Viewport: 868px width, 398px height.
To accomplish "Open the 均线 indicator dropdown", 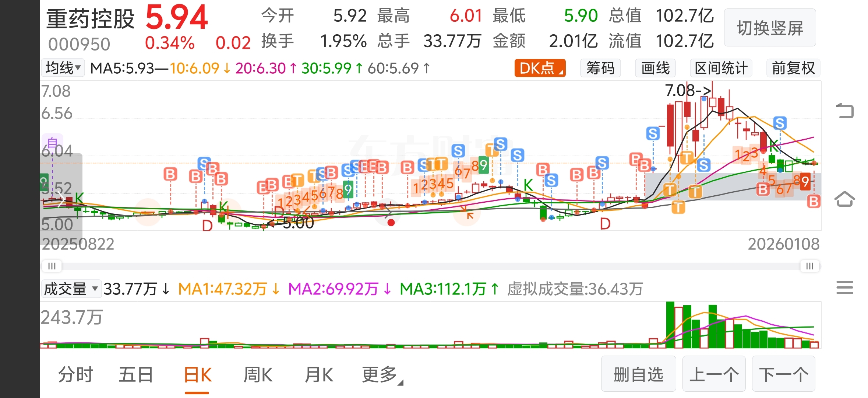I will click(63, 68).
